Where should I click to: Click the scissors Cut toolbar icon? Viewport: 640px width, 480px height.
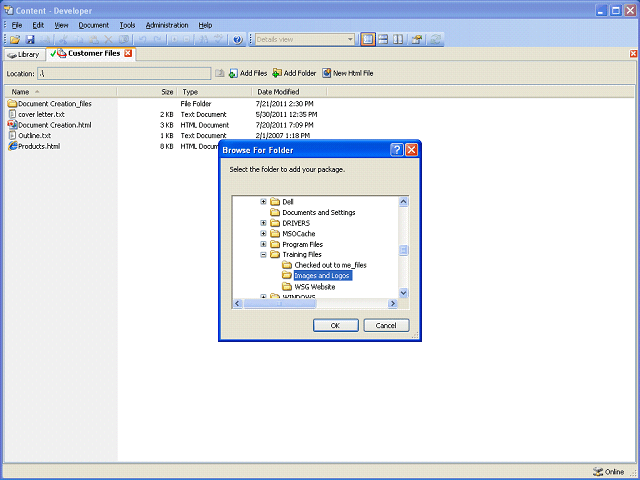pyautogui.click(x=63, y=39)
